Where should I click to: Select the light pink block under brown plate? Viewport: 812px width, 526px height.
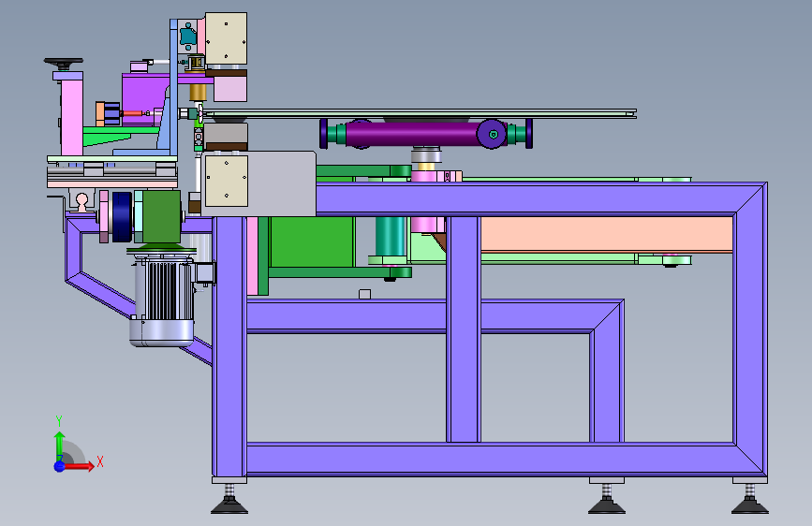coord(230,89)
